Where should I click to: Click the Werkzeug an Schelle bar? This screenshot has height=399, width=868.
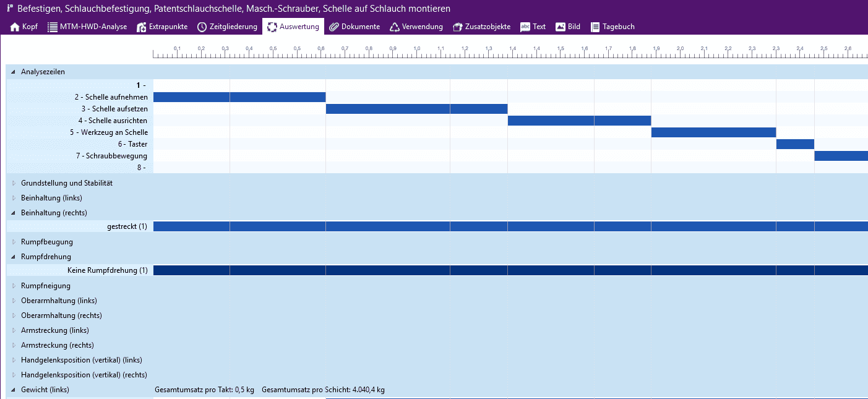click(x=713, y=132)
